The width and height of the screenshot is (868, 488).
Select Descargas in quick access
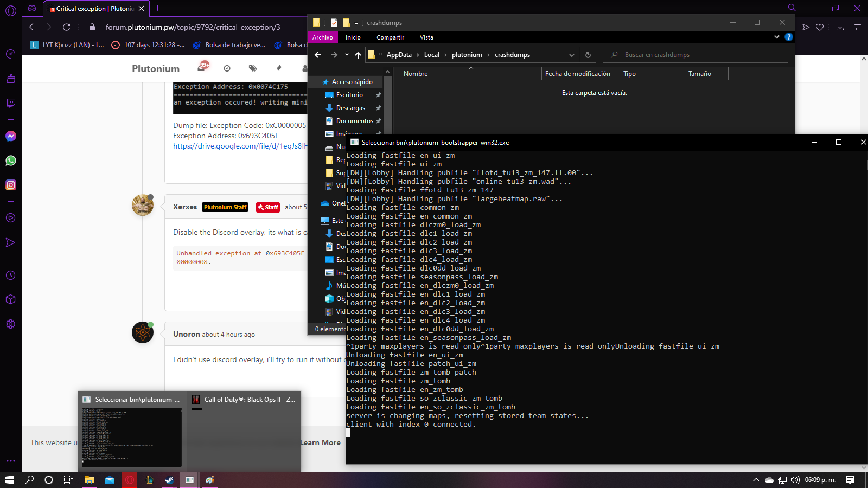350,108
